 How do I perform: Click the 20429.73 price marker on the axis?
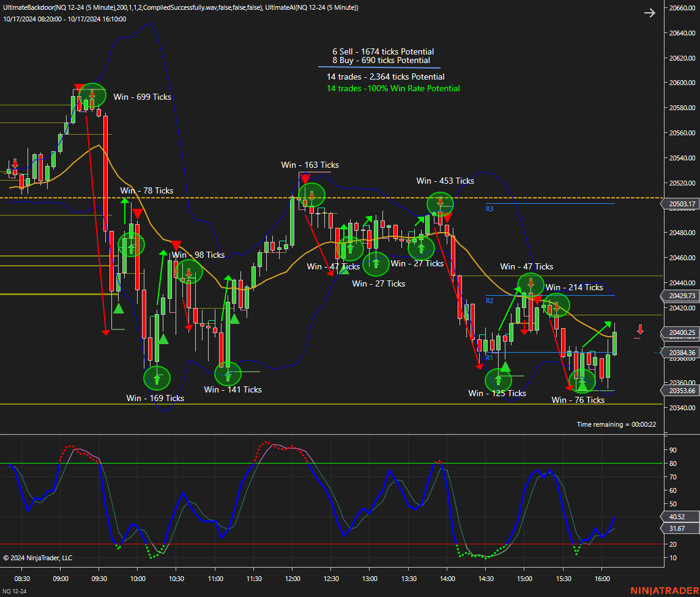tap(682, 296)
